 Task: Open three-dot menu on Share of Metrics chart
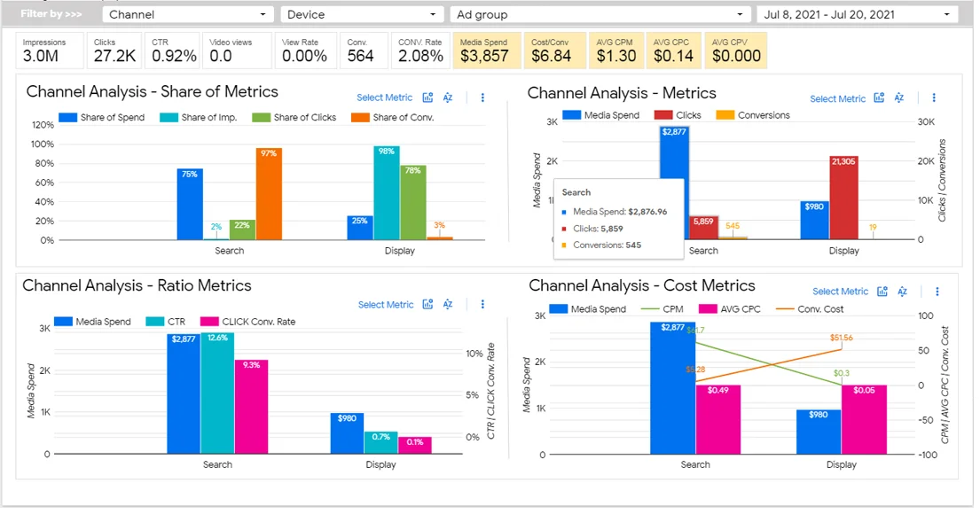pos(482,98)
